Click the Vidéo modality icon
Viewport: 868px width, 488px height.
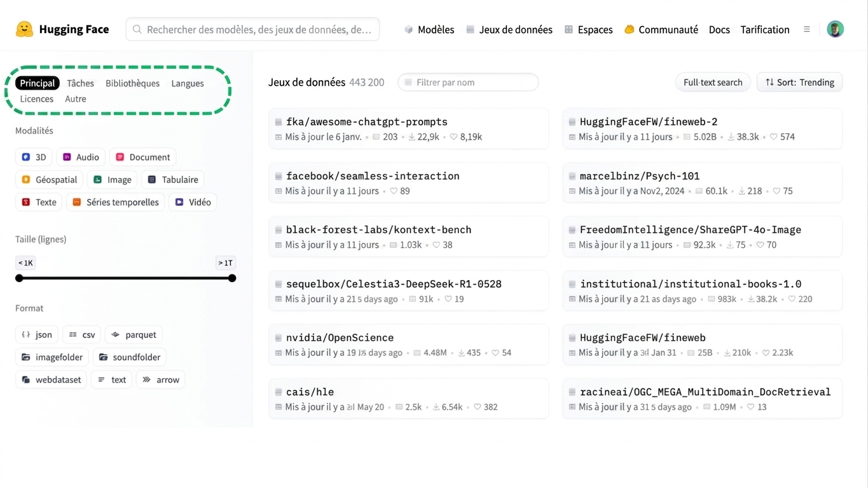click(x=179, y=202)
